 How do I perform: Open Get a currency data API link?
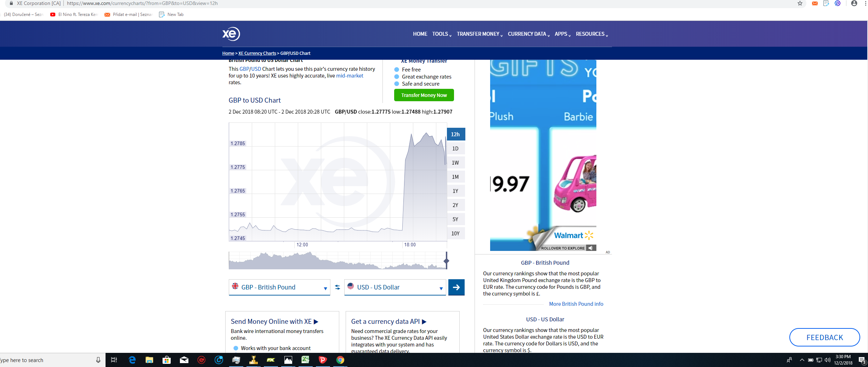(389, 322)
